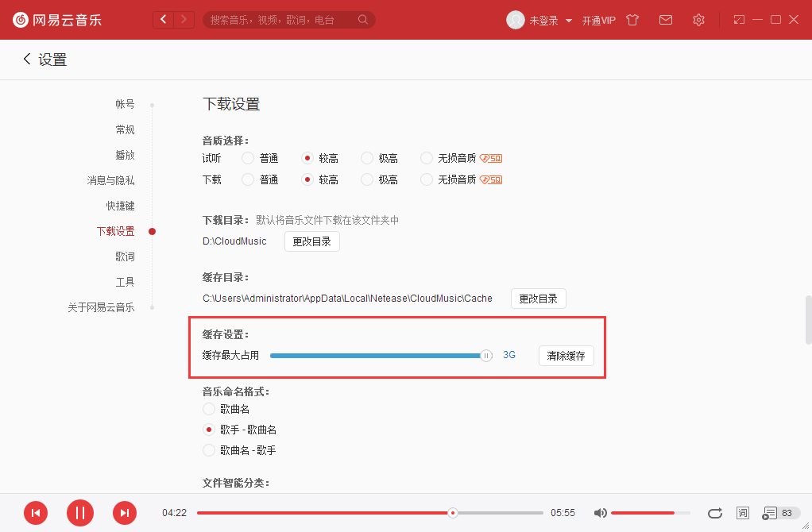This screenshot has height=532, width=812.
Task: Click 更改目录 for the download folder
Action: point(311,241)
